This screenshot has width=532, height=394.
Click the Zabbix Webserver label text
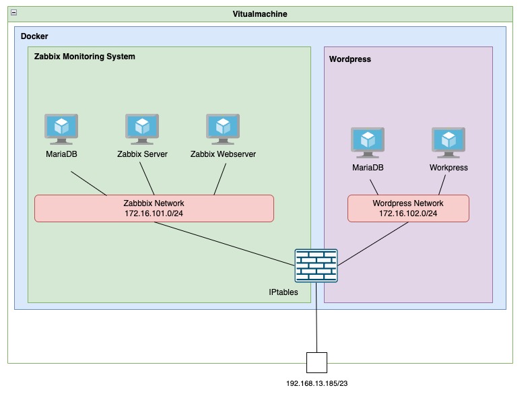(x=223, y=154)
